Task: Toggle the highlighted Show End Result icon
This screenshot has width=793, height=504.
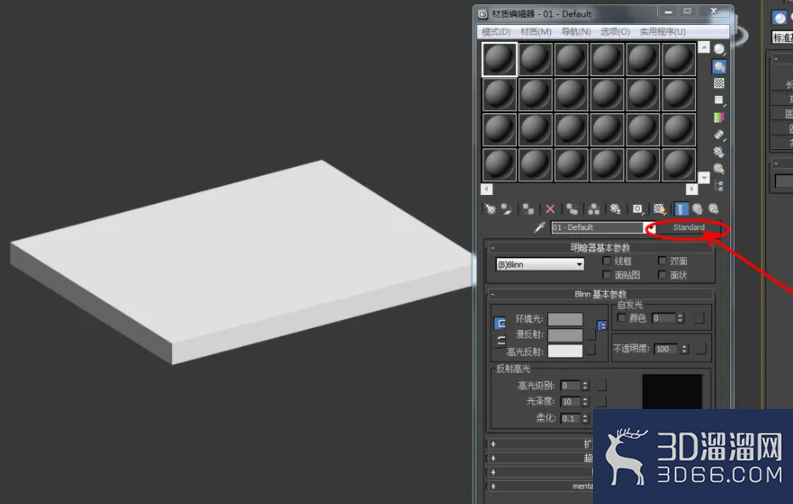Action: coord(681,209)
